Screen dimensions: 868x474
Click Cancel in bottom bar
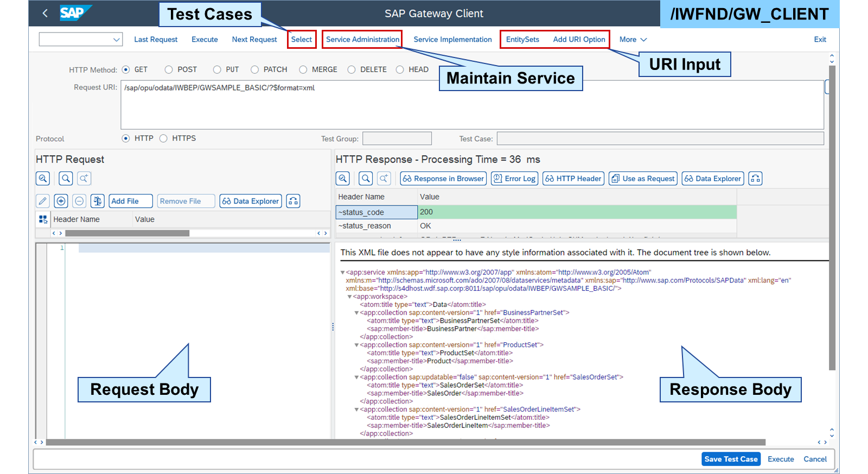(x=815, y=459)
